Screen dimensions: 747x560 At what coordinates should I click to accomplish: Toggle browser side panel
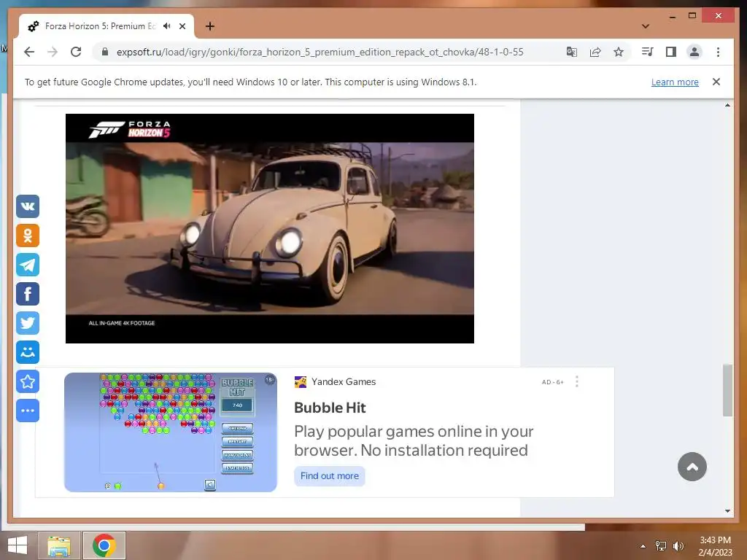click(x=671, y=52)
